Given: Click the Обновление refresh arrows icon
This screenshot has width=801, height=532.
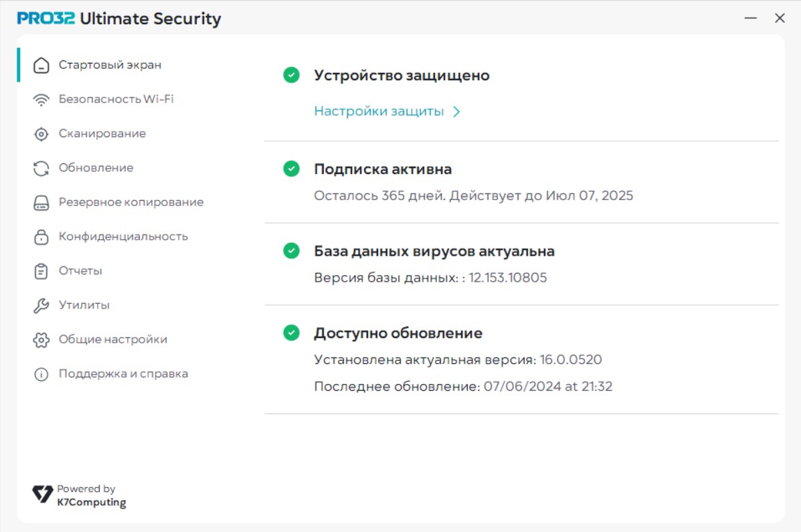Looking at the screenshot, I should [x=41, y=168].
